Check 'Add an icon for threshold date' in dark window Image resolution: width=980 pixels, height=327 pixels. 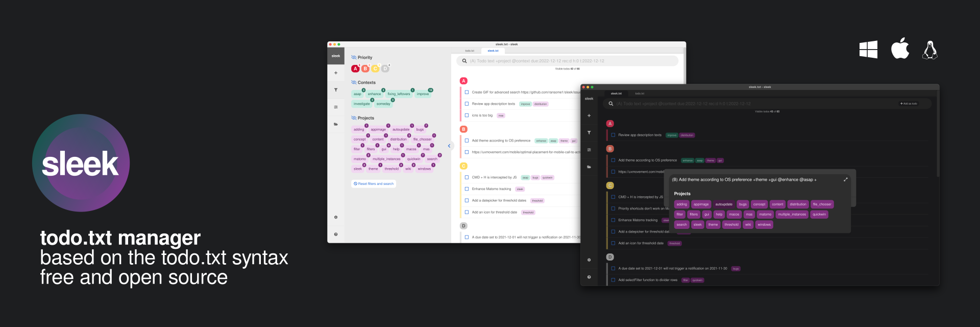pyautogui.click(x=613, y=243)
